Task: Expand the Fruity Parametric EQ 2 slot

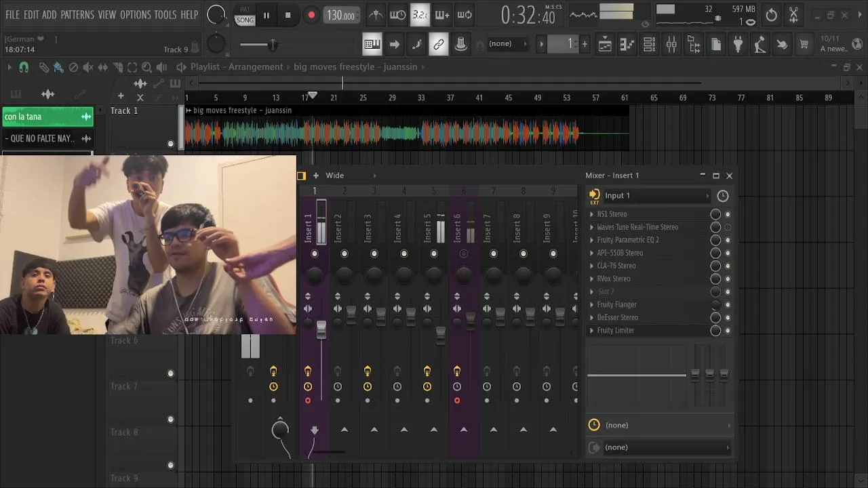Action: (x=591, y=240)
